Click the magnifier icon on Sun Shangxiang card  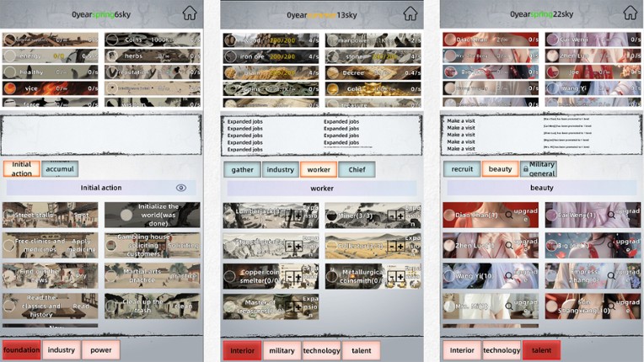610,306
